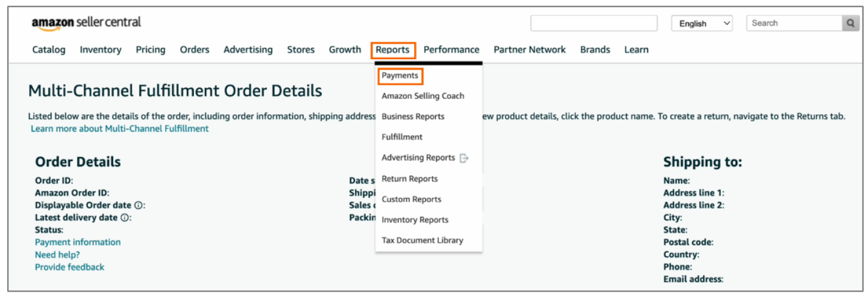Click the Name label under Shipping to
The height and width of the screenshot is (297, 868).
[x=676, y=180]
